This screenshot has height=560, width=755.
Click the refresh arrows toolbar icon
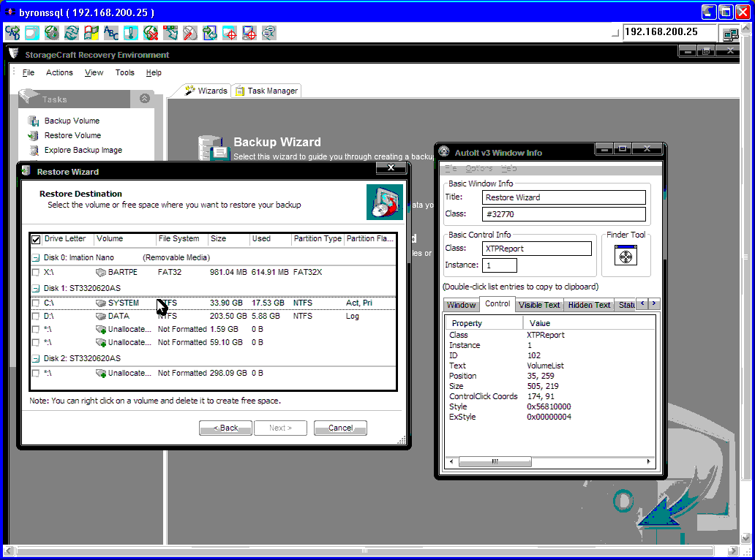72,33
